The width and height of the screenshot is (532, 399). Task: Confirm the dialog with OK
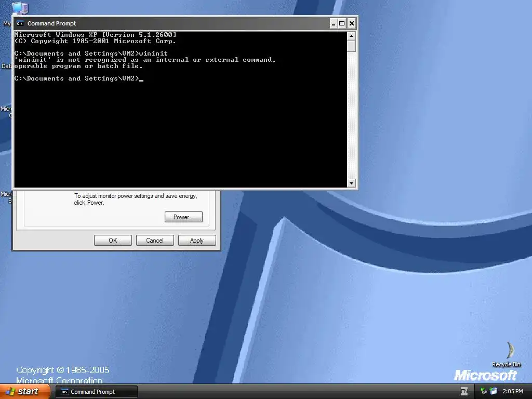[113, 240]
